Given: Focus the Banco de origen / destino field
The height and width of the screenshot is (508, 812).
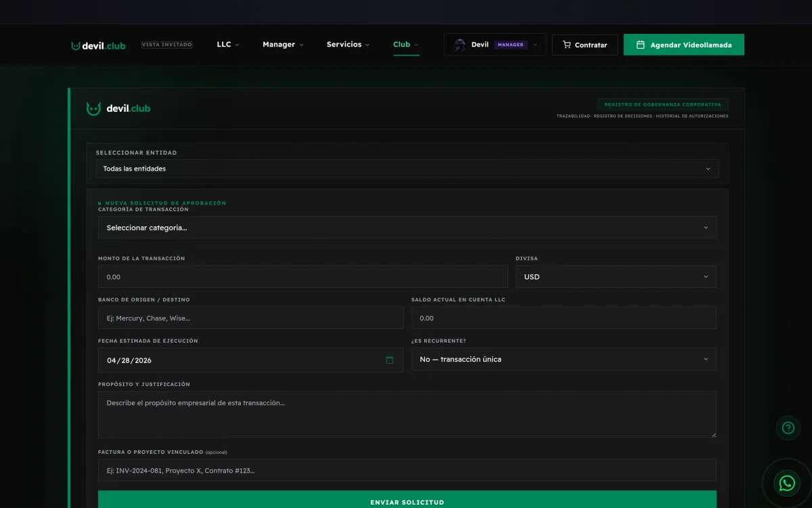Looking at the screenshot, I should pyautogui.click(x=250, y=318).
